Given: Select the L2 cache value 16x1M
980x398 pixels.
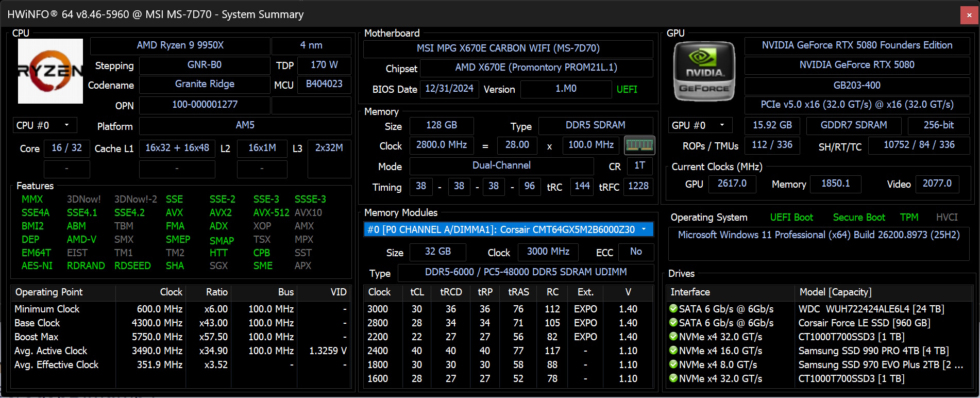Looking at the screenshot, I should pos(262,148).
